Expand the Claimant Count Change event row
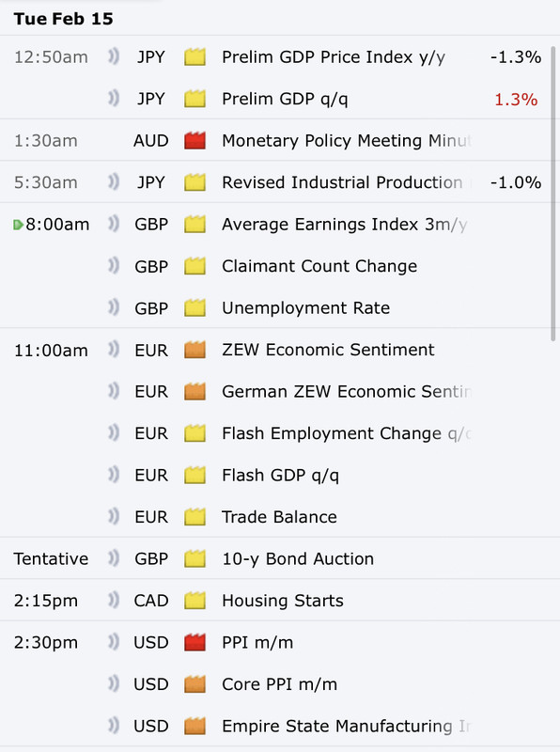This screenshot has width=560, height=752. coord(274,266)
